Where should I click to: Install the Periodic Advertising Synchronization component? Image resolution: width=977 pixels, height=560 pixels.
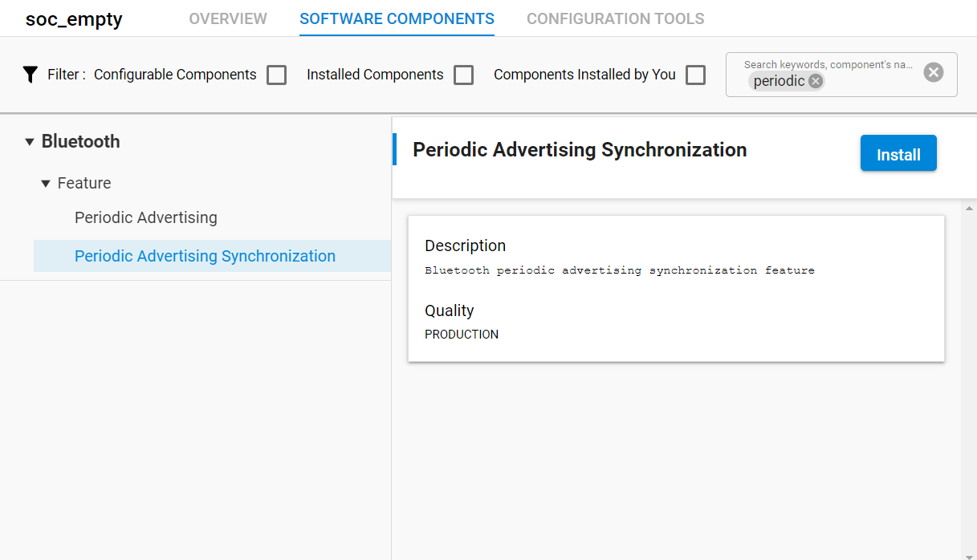pos(898,153)
